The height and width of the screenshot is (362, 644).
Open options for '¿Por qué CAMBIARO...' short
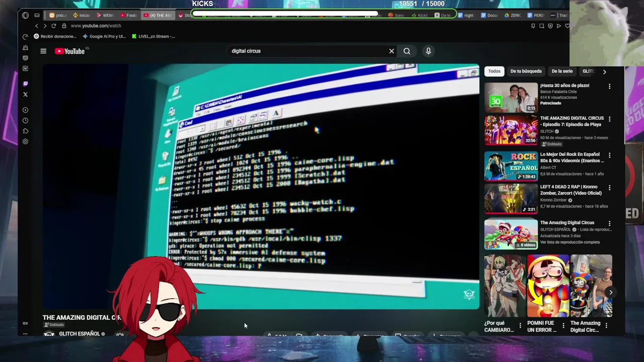520,326
